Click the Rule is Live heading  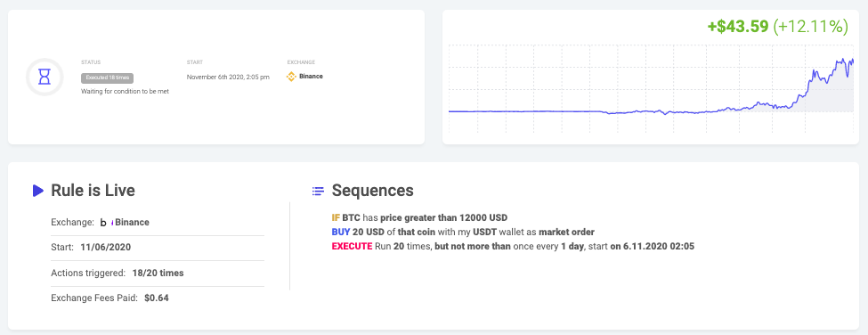[93, 191]
